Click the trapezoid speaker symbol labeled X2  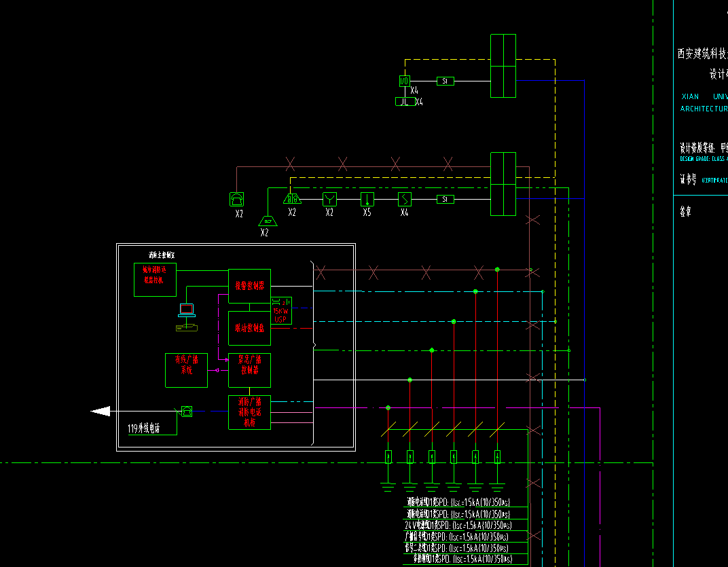point(268,221)
